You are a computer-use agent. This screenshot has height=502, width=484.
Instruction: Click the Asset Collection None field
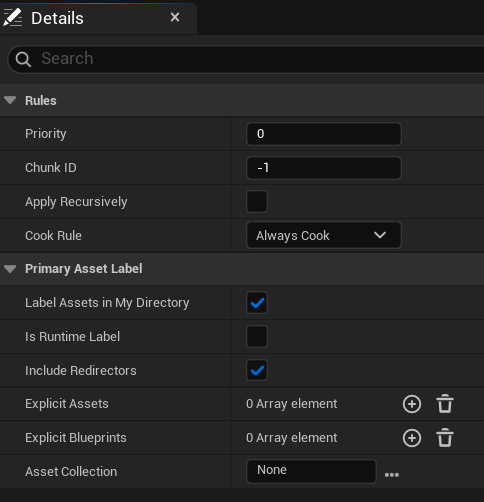(311, 471)
